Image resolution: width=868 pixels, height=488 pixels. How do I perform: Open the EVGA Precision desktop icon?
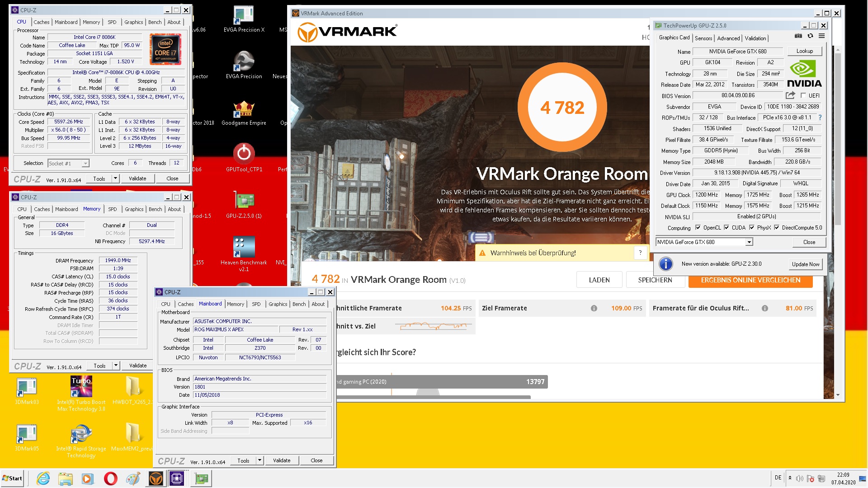(244, 66)
